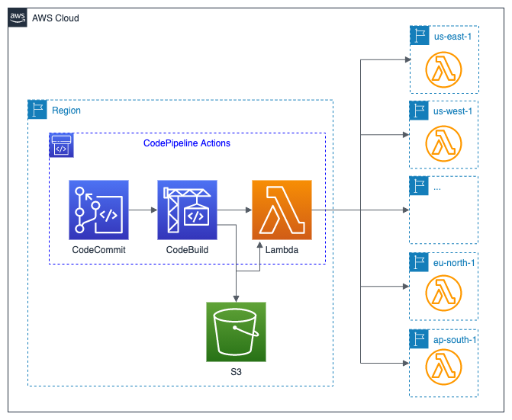512x420 pixels.
Task: Select the CodePipeline Actions title
Action: pos(187,143)
